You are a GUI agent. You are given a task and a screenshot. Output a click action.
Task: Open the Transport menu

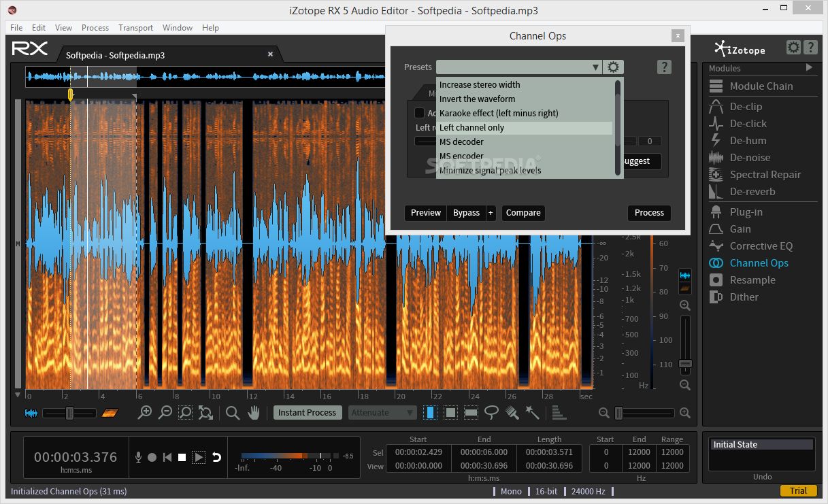pos(135,28)
